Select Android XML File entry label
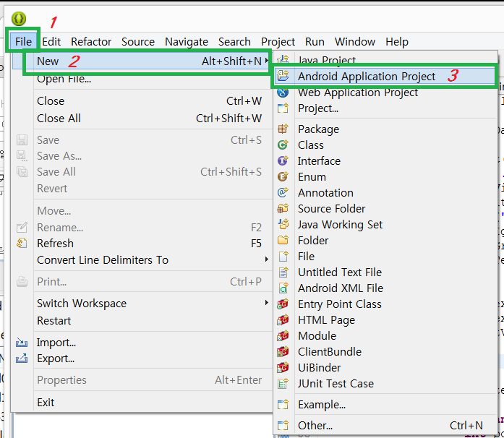 click(341, 288)
